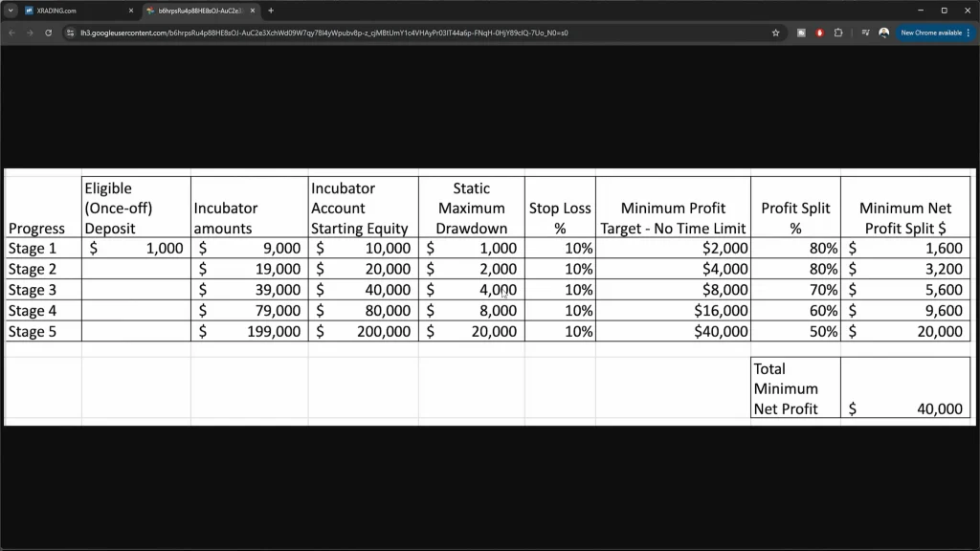Open the Extensions puzzle-piece menu
The image size is (980, 551).
pyautogui.click(x=838, y=33)
